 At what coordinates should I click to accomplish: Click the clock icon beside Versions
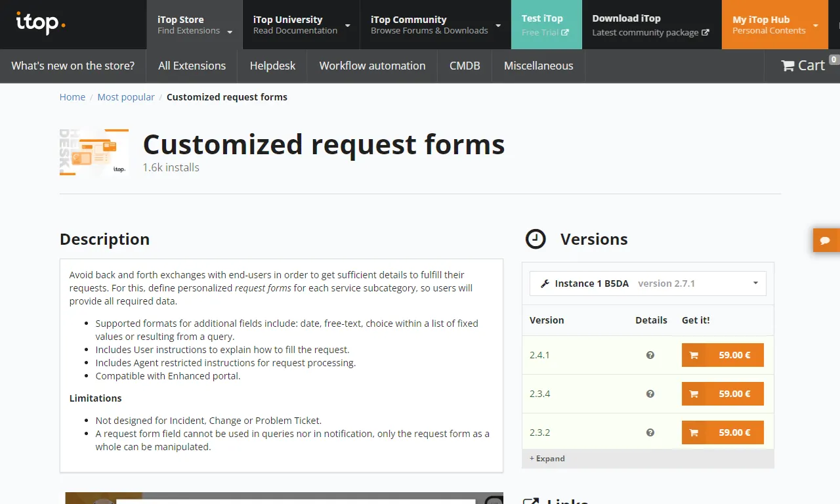tap(535, 239)
